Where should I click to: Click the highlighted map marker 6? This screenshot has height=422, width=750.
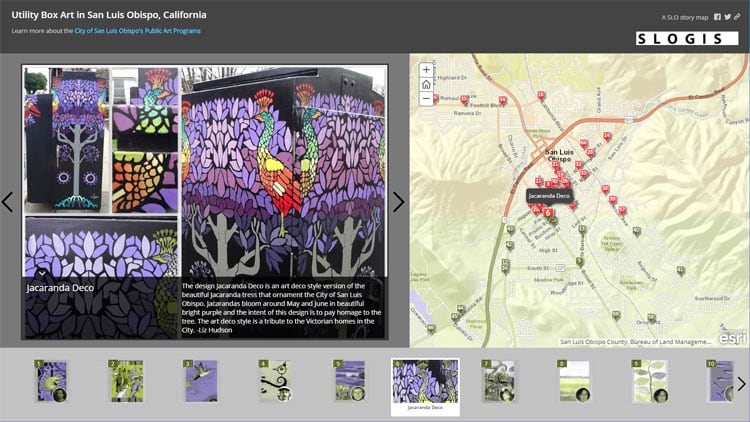549,213
